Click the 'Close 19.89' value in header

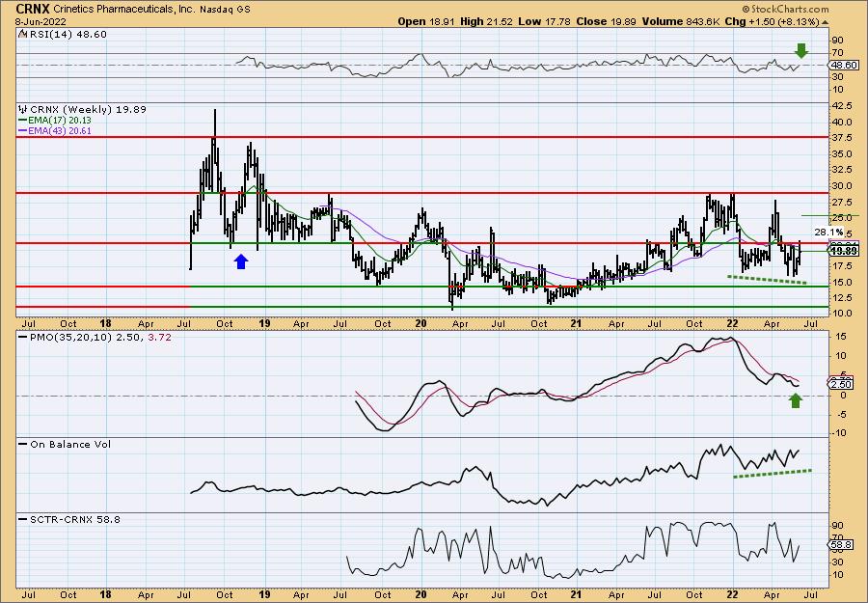(x=607, y=21)
